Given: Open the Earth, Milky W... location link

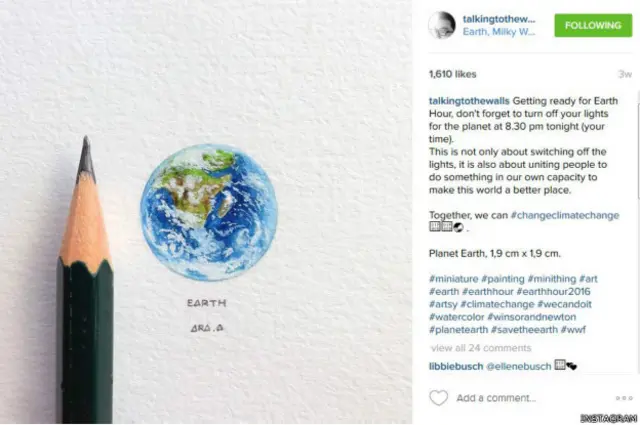Looking at the screenshot, I should pyautogui.click(x=498, y=32).
